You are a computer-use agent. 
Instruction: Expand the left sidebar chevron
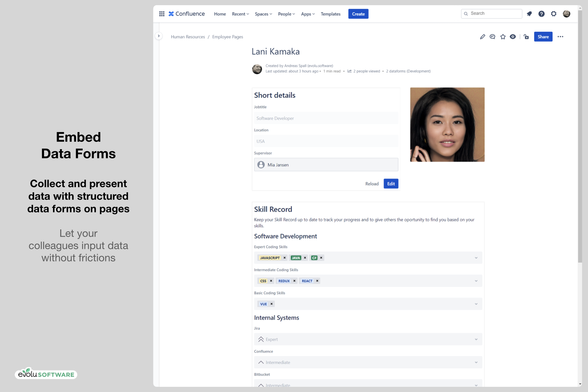[x=159, y=36]
